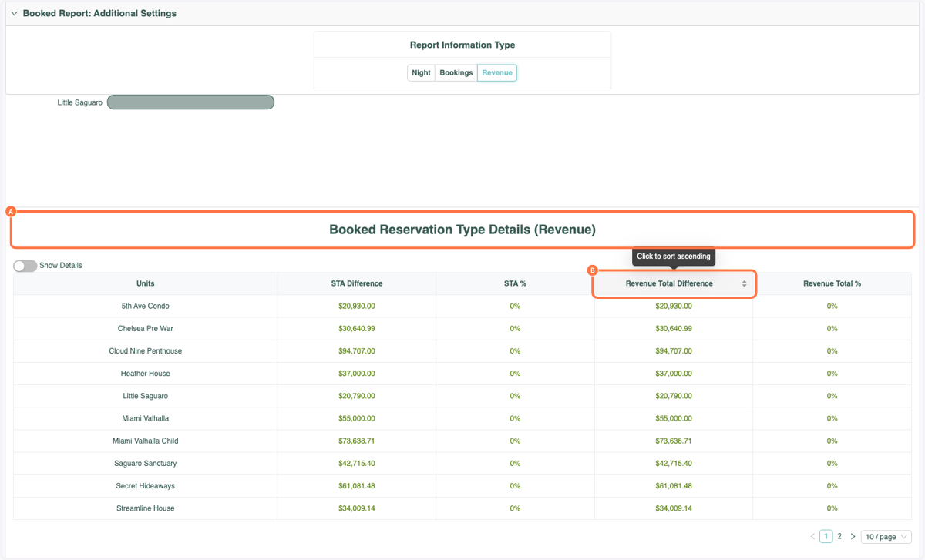Image resolution: width=925 pixels, height=560 pixels.
Task: Click Revenue Total Difference $61,081.48 for Secret Hideaways
Action: 674,485
